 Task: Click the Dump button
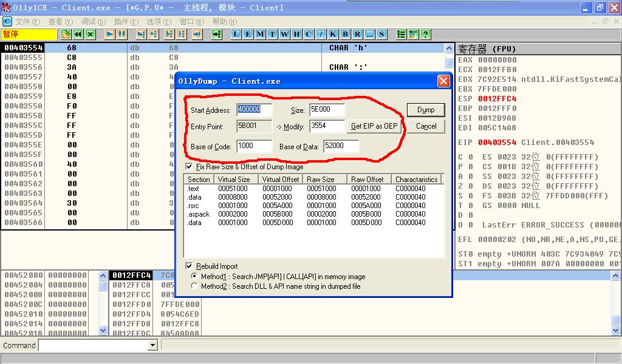pyautogui.click(x=426, y=110)
